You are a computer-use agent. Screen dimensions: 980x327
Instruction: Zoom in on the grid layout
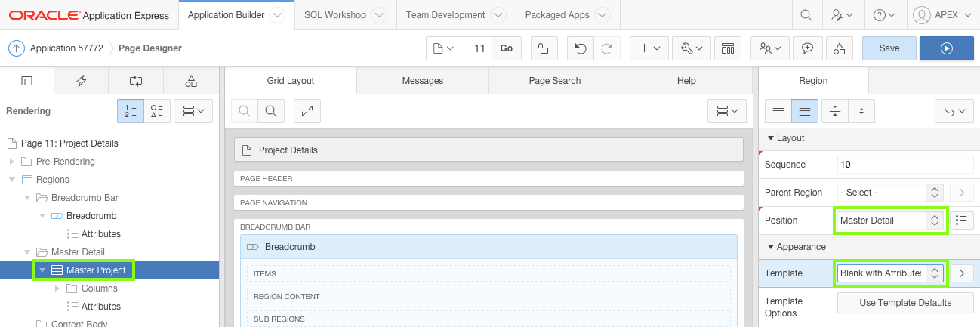270,111
